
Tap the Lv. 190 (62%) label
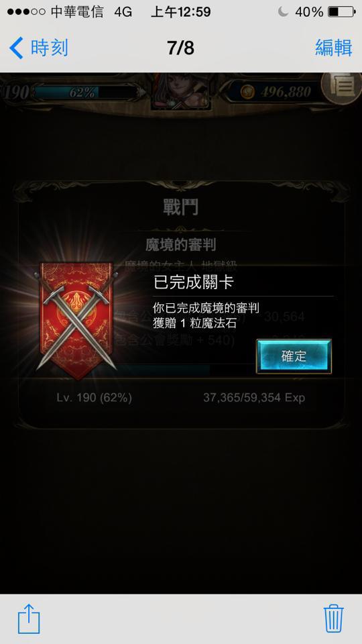[95, 398]
